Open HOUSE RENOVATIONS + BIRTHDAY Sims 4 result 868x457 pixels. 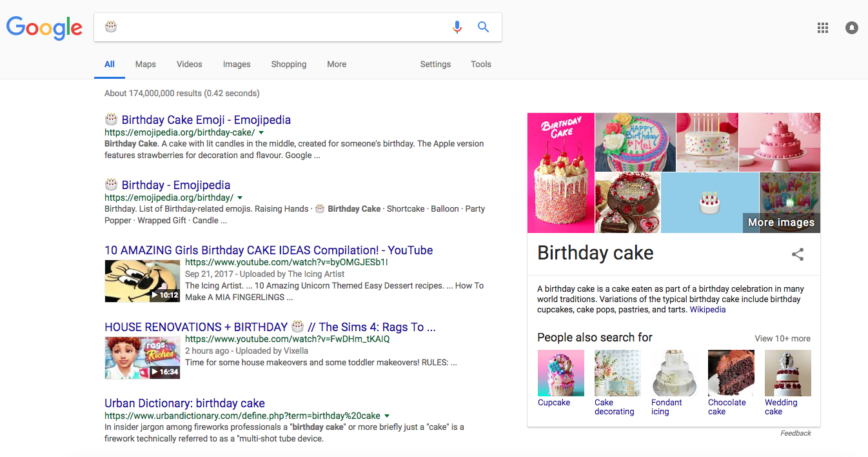[270, 327]
